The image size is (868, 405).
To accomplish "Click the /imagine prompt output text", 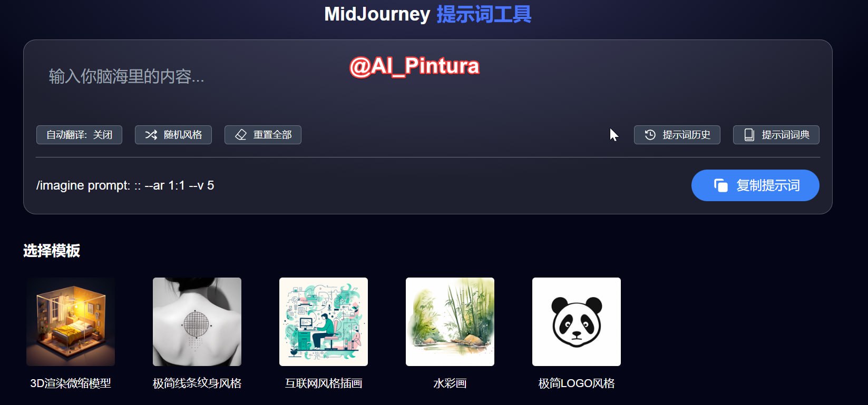I will 125,185.
